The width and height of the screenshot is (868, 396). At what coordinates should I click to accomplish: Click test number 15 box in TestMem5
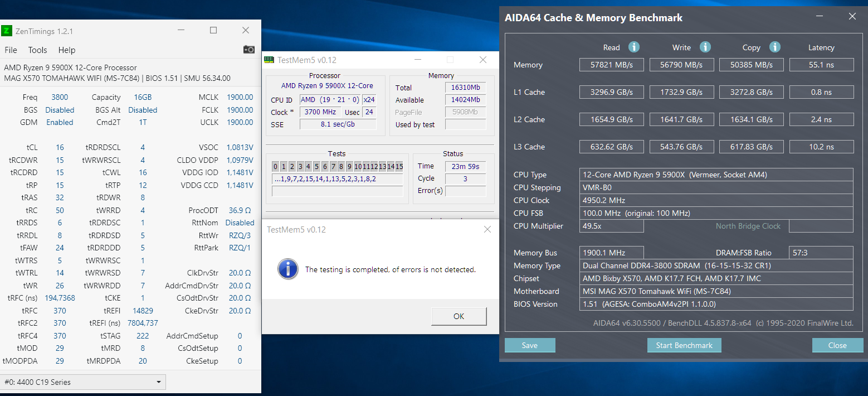tap(399, 166)
